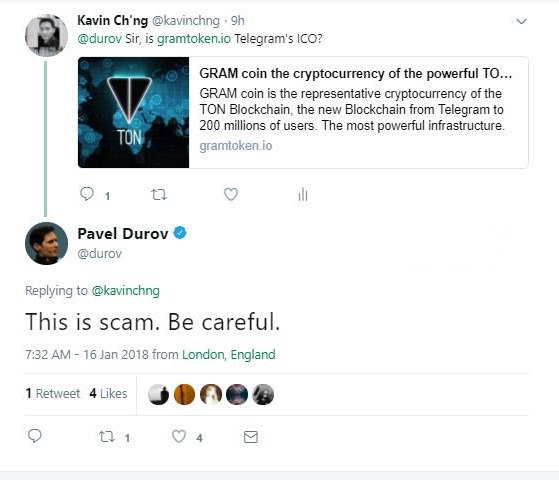View the 1 Retweet list
The image size is (559, 480).
(53, 393)
